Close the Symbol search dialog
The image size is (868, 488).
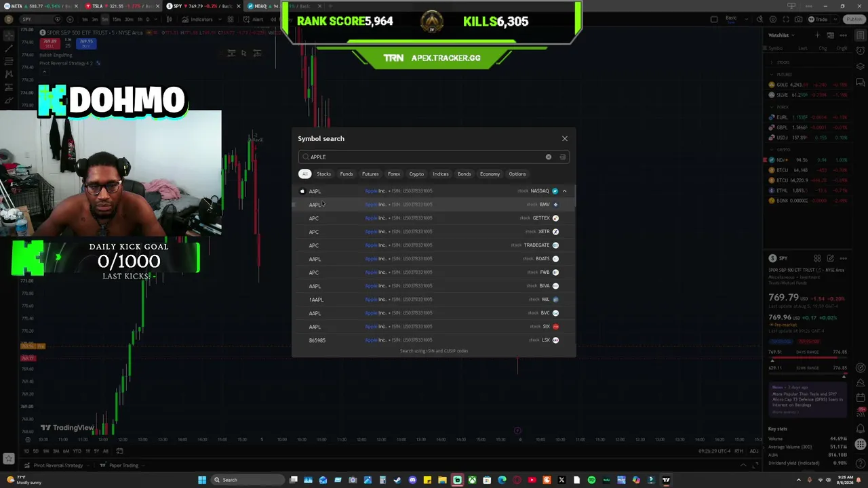(564, 138)
